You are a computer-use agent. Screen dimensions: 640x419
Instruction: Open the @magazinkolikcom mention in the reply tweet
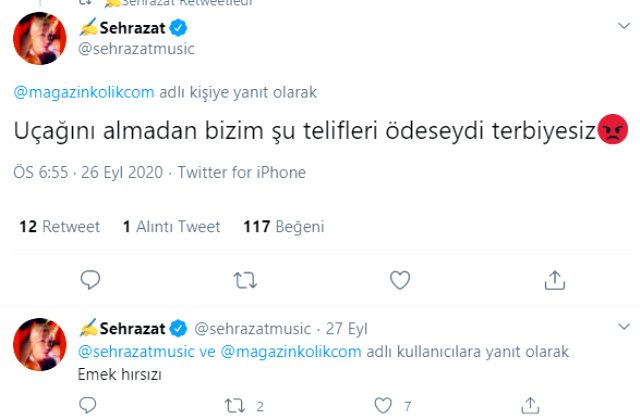tap(281, 351)
